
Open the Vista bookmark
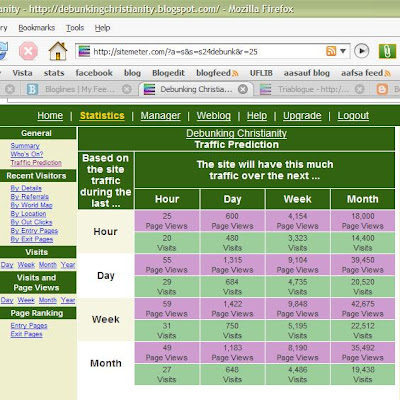(22, 73)
